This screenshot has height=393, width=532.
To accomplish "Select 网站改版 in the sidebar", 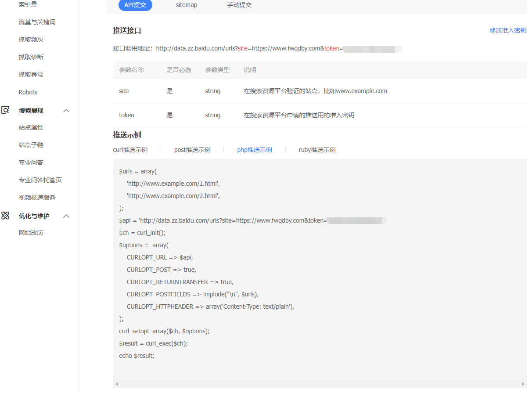I will pyautogui.click(x=31, y=232).
